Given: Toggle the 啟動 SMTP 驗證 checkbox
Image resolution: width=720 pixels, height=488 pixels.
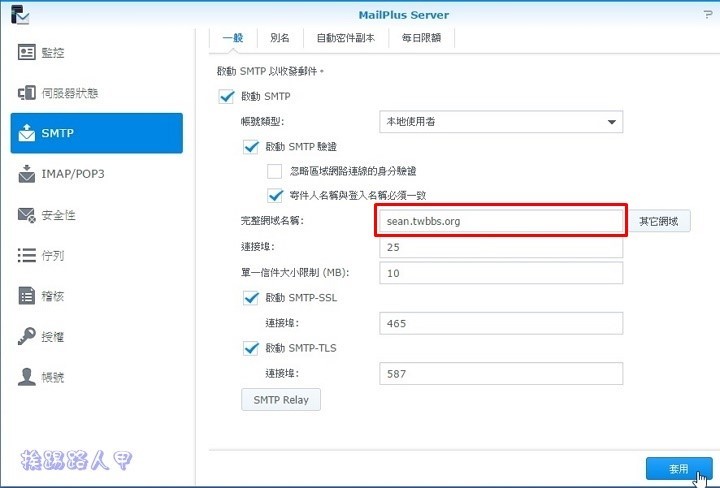Looking at the screenshot, I should coord(251,147).
